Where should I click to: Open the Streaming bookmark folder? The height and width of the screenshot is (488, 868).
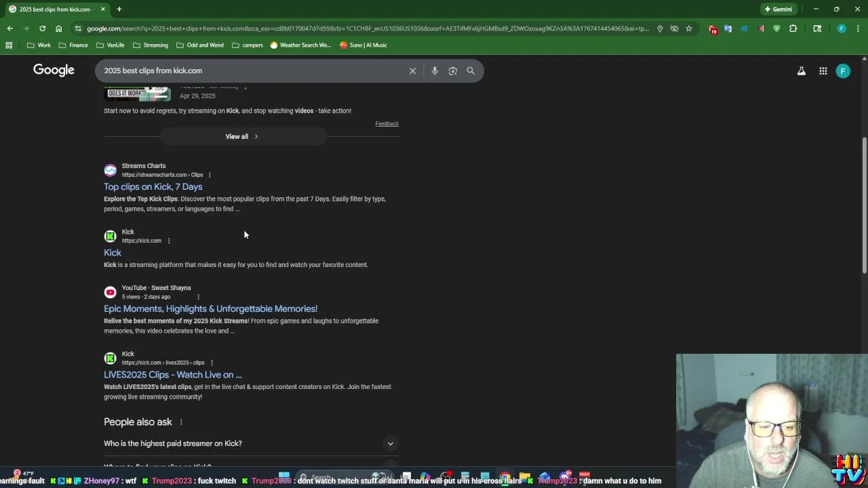tap(151, 45)
